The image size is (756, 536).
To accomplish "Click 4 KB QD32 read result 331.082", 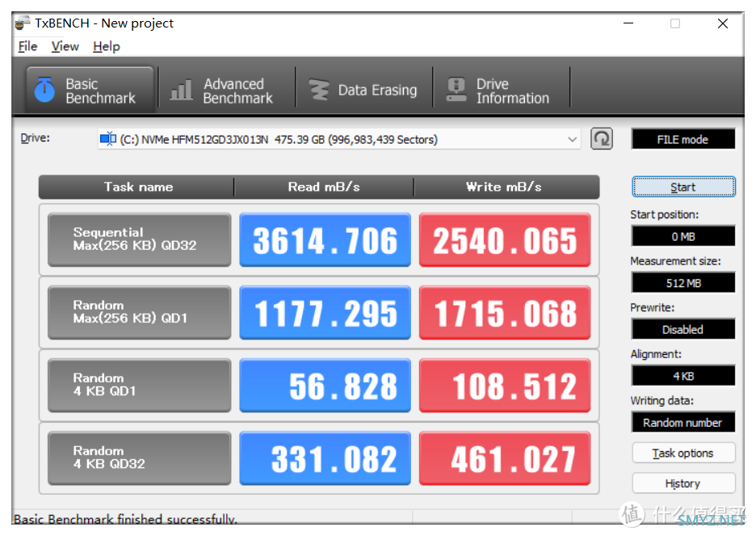I will [x=325, y=458].
